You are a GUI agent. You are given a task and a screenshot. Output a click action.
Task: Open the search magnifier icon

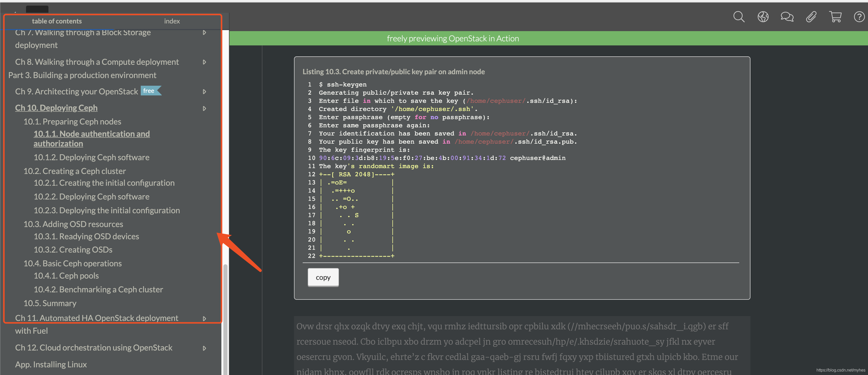(739, 17)
